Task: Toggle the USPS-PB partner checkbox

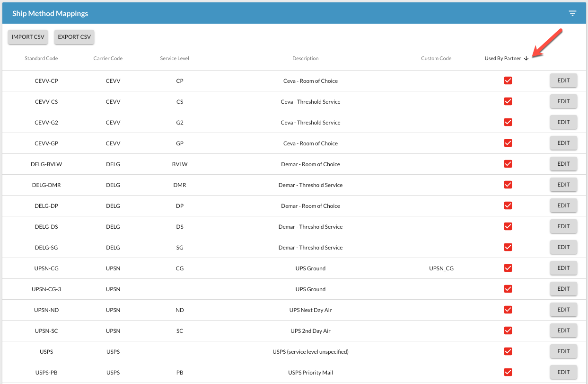Action: [508, 372]
